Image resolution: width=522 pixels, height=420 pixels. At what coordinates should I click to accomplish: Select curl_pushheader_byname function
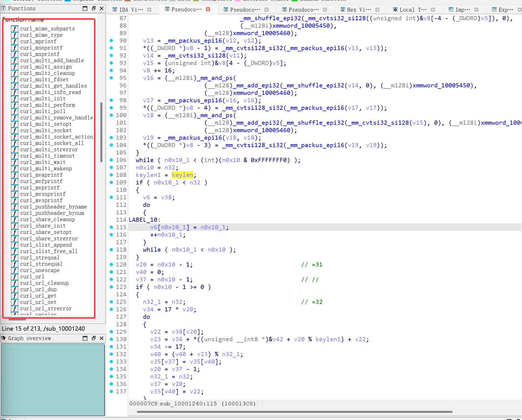[x=54, y=207]
